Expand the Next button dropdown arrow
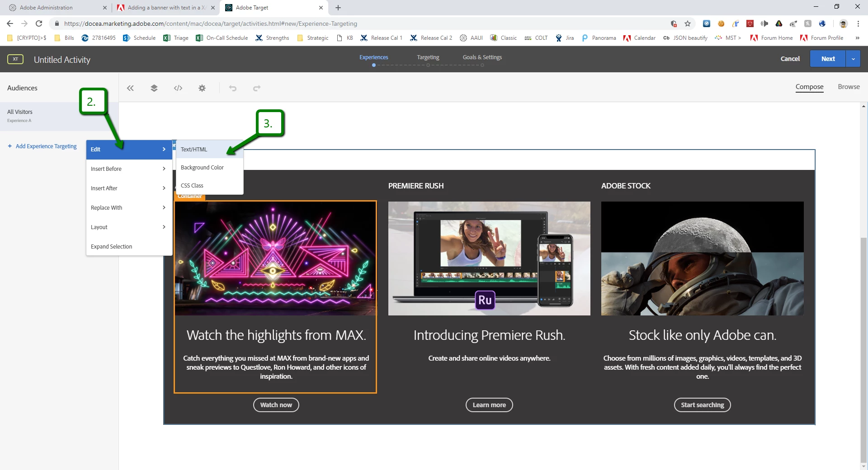 click(853, 59)
